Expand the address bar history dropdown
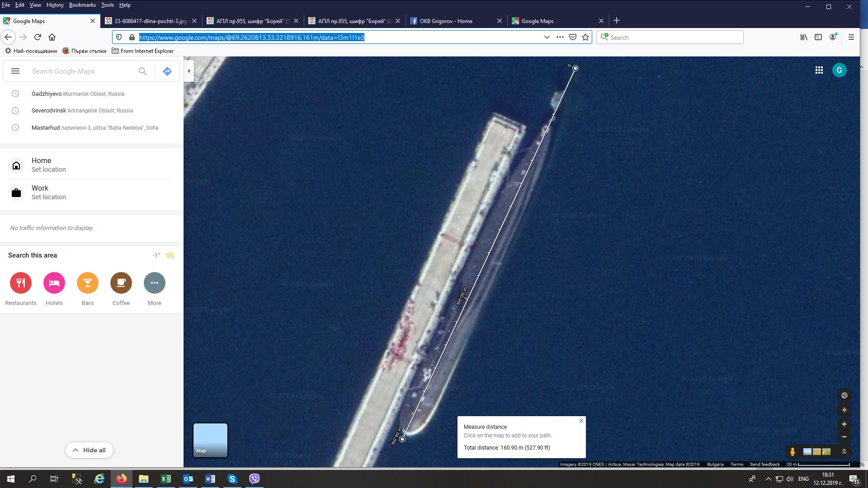Screen dimensions: 868x488 click(547, 38)
